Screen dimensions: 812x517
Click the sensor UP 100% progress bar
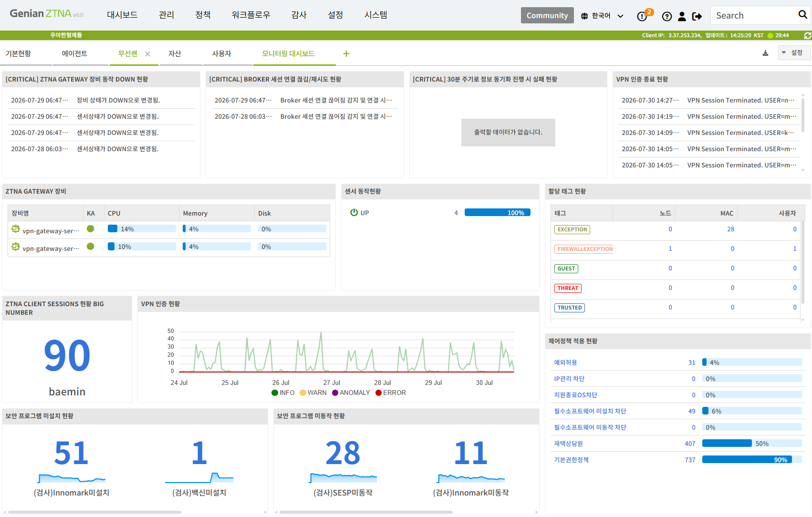(498, 213)
